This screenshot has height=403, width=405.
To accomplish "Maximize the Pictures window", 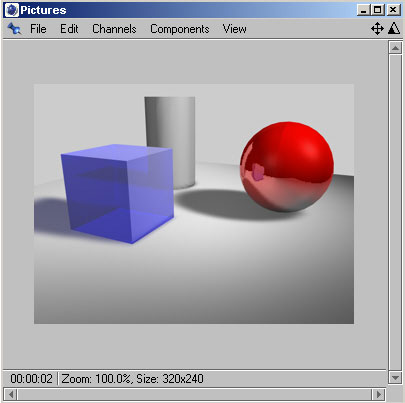I will (x=378, y=10).
